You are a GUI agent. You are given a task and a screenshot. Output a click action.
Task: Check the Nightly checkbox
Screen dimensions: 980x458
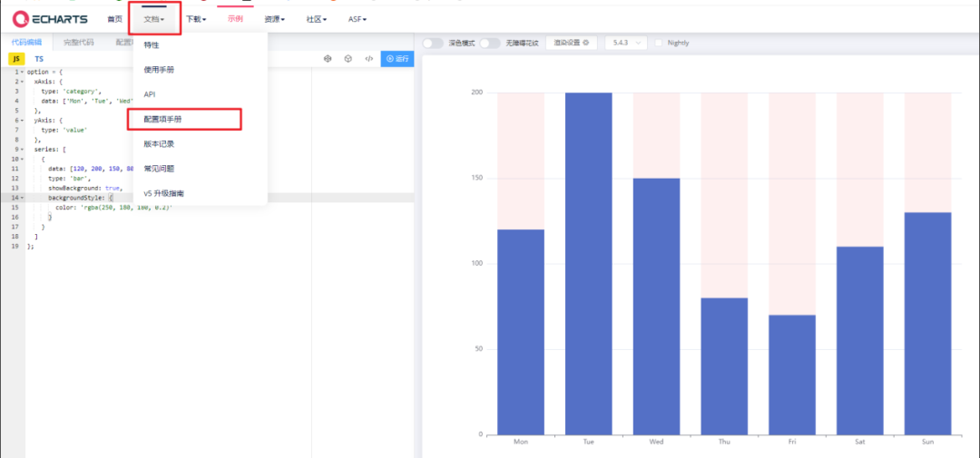[x=658, y=44]
